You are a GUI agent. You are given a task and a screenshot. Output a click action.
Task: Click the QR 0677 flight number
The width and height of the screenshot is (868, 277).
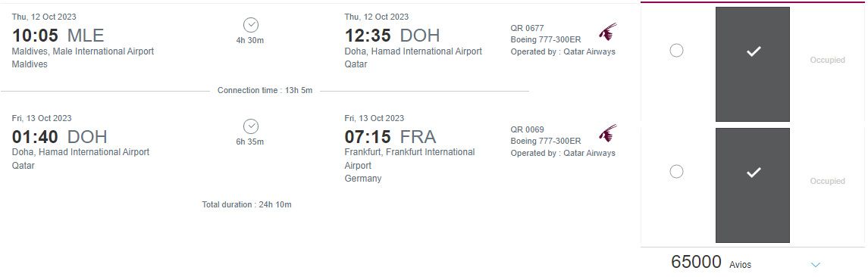[527, 28]
